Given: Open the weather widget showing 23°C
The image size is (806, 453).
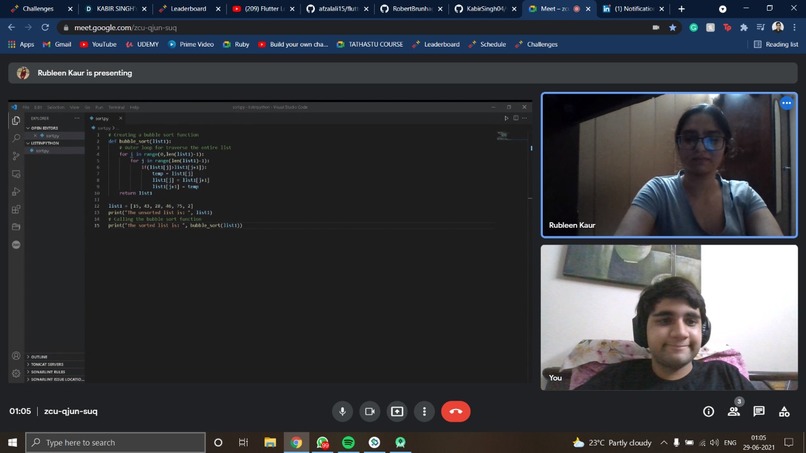Looking at the screenshot, I should pos(612,442).
